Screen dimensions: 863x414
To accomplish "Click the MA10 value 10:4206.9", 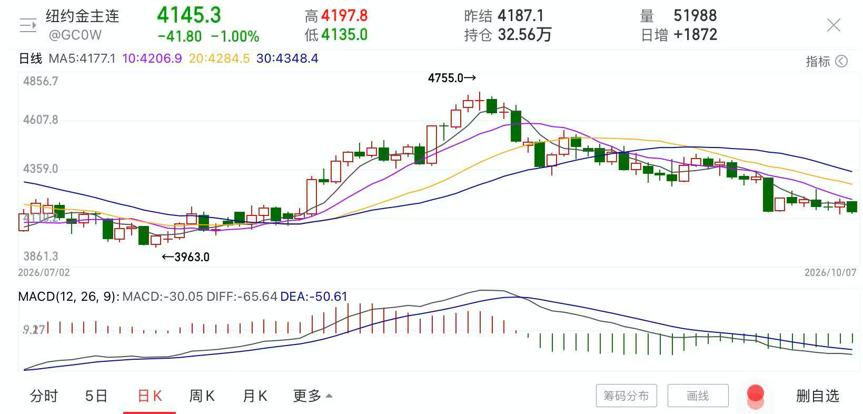I will click(x=152, y=58).
